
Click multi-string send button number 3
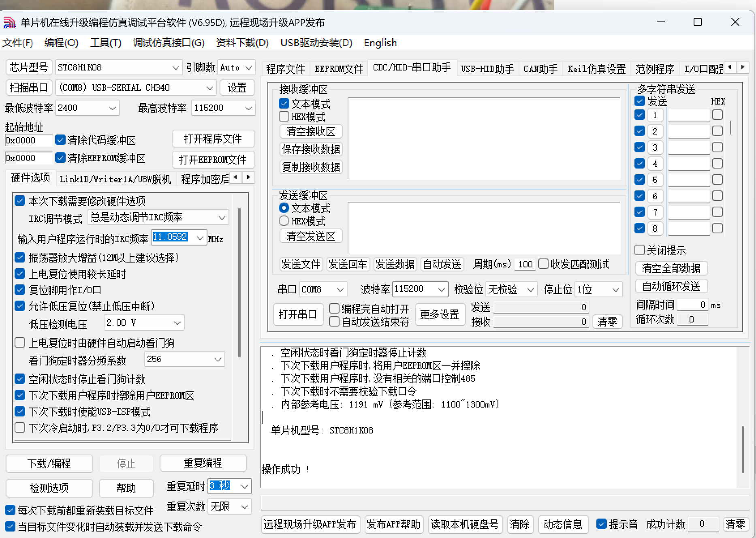pyautogui.click(x=655, y=147)
